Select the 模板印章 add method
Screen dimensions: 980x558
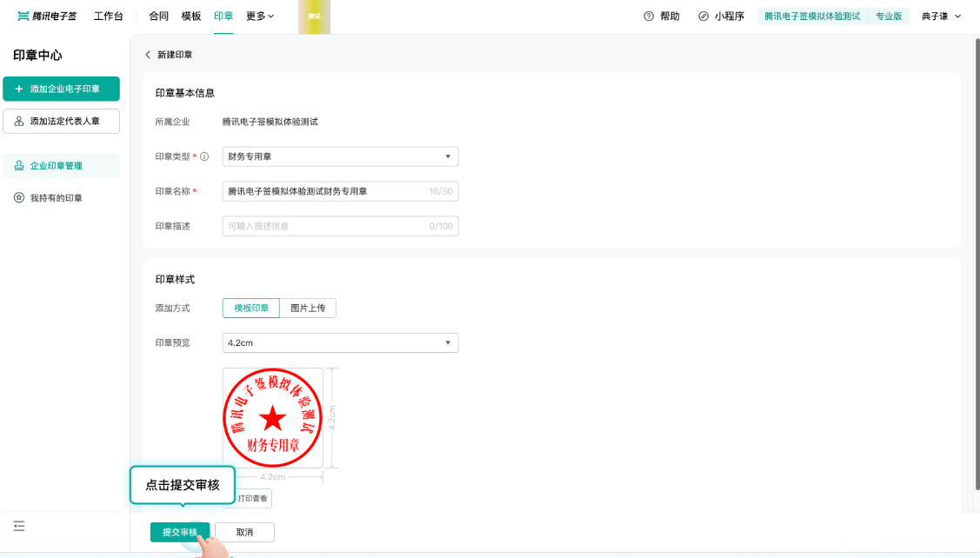pyautogui.click(x=250, y=308)
